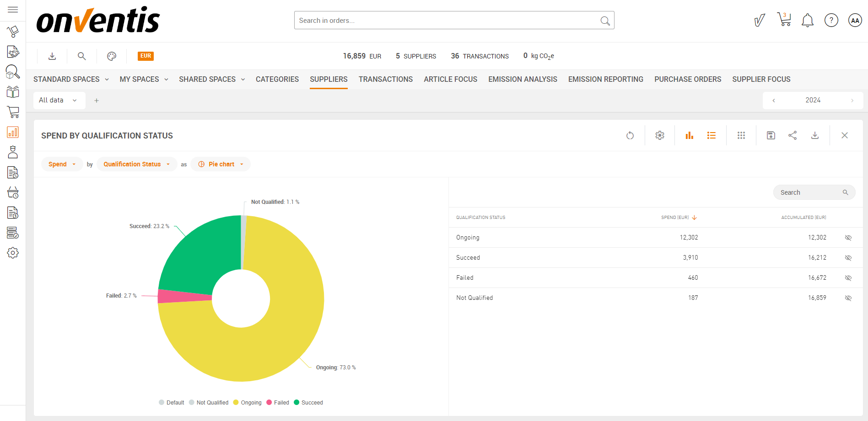The height and width of the screenshot is (421, 868).
Task: Open the notifications bell
Action: [807, 20]
